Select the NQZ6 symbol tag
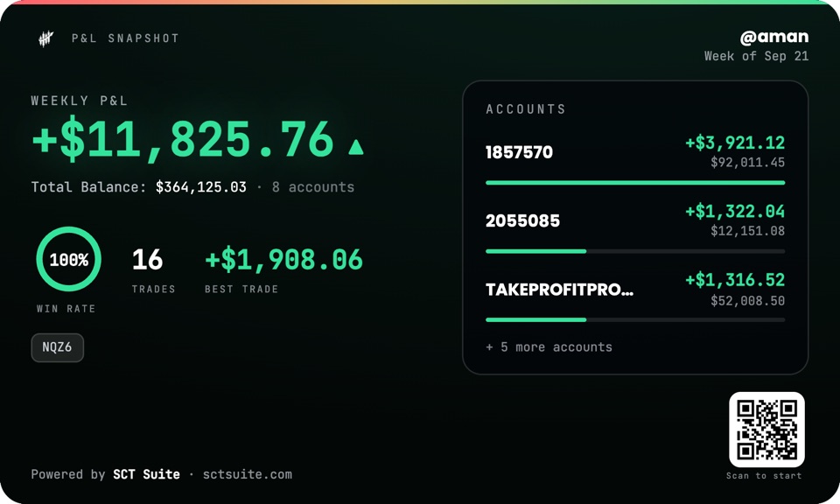 pos(58,347)
